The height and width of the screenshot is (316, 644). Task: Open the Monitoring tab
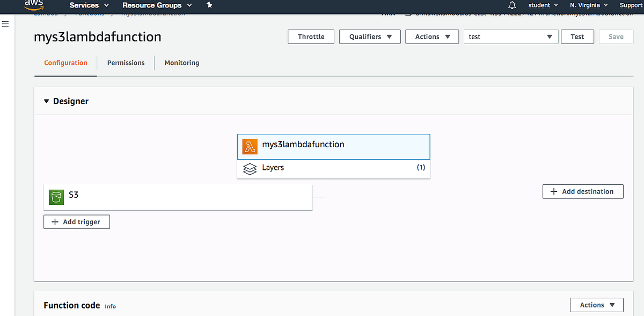click(x=181, y=63)
